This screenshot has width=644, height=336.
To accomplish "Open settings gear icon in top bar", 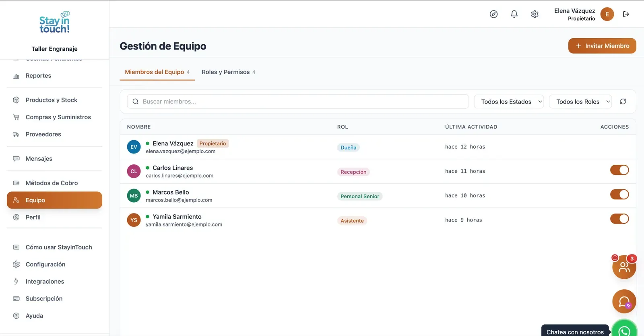I will tap(535, 14).
